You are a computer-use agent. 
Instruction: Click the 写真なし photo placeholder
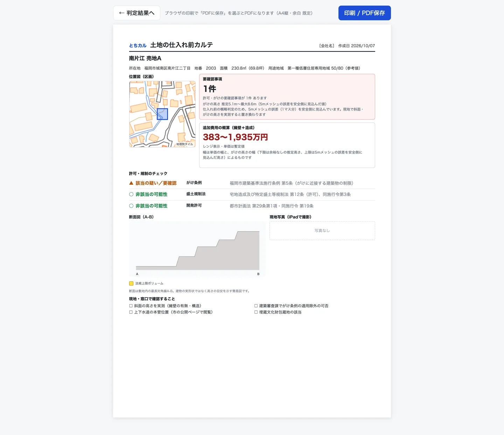click(322, 231)
